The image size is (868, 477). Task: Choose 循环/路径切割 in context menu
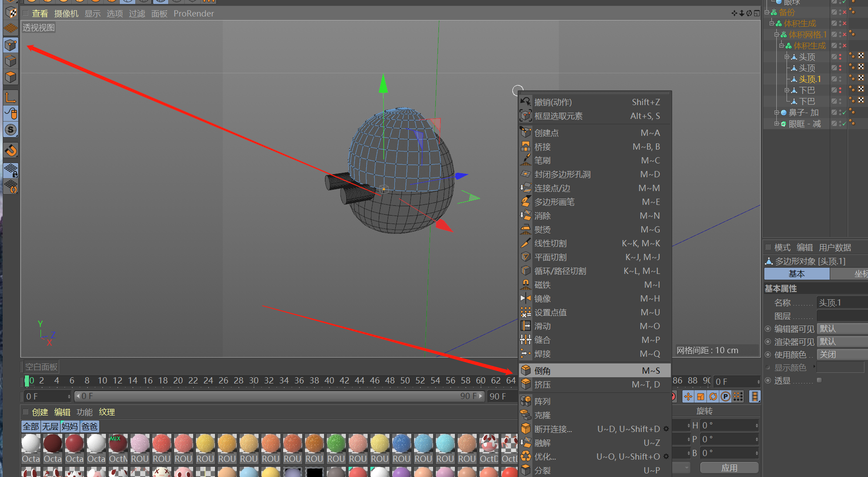pos(595,271)
